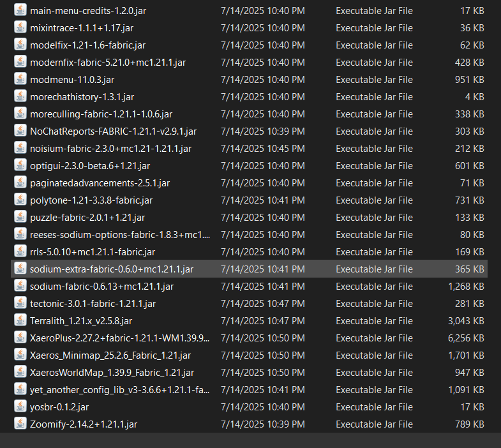Click the 789 KB size of Zoomify

coord(469,424)
